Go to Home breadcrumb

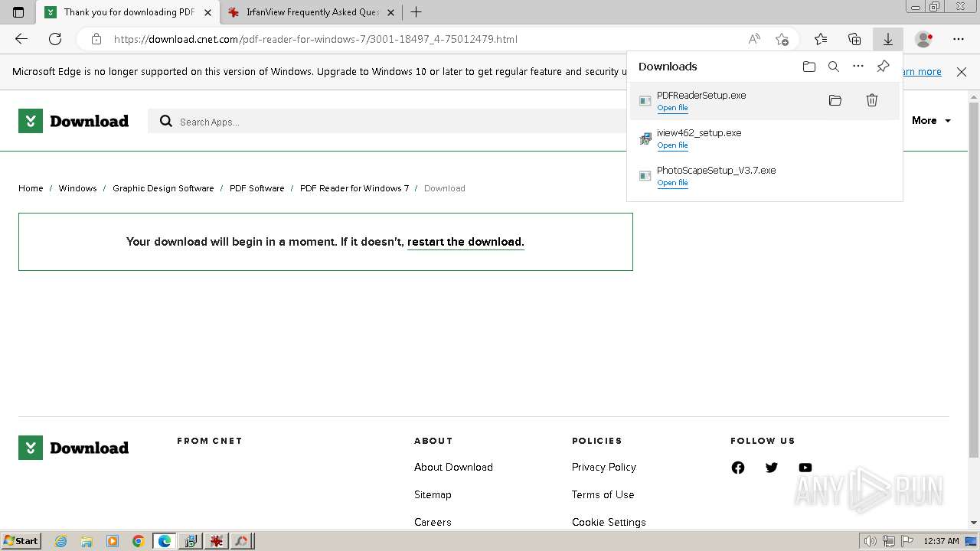pos(31,188)
